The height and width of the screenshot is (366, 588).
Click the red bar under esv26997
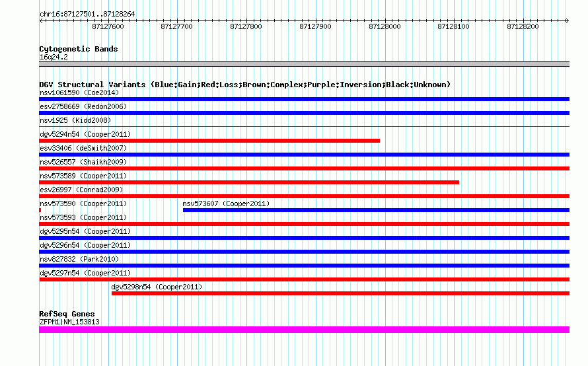click(304, 196)
